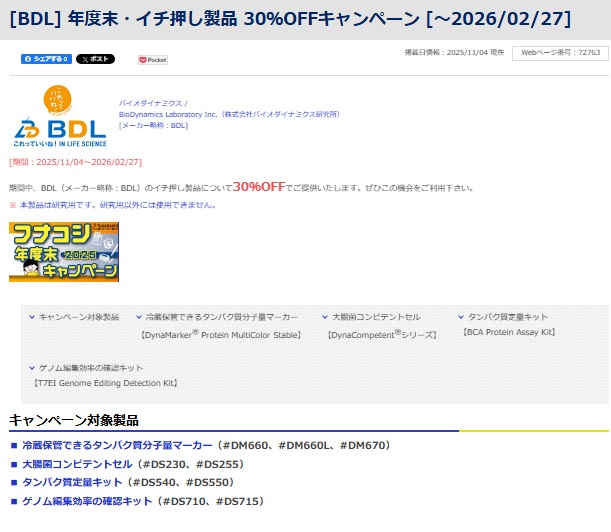Image resolution: width=611 pixels, height=532 pixels.
Task: Open the Funakoshi year-end campaign banner
Action: 64,252
